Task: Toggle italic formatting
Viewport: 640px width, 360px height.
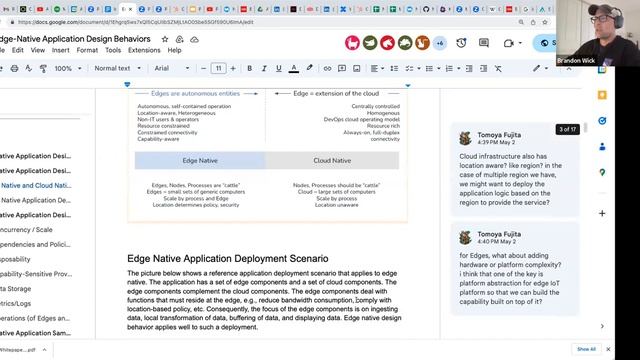Action: 264,68
